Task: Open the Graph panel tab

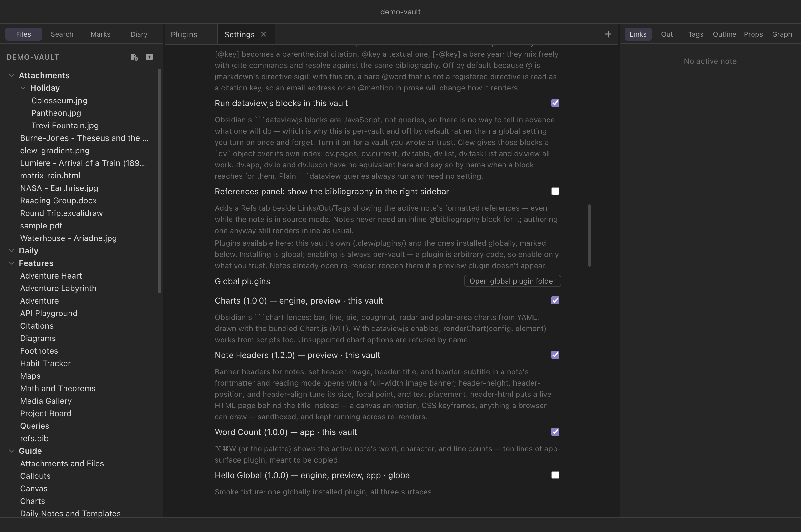Action: click(x=782, y=34)
